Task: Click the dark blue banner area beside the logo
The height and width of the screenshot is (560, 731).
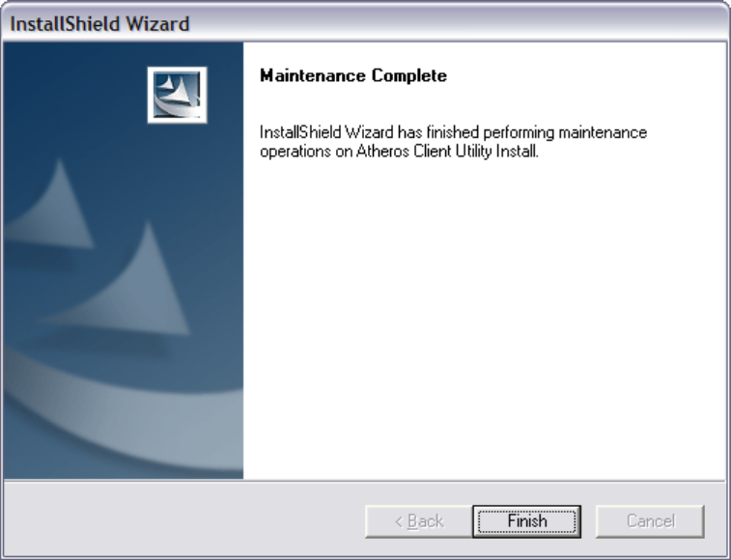Action: pyautogui.click(x=74, y=94)
